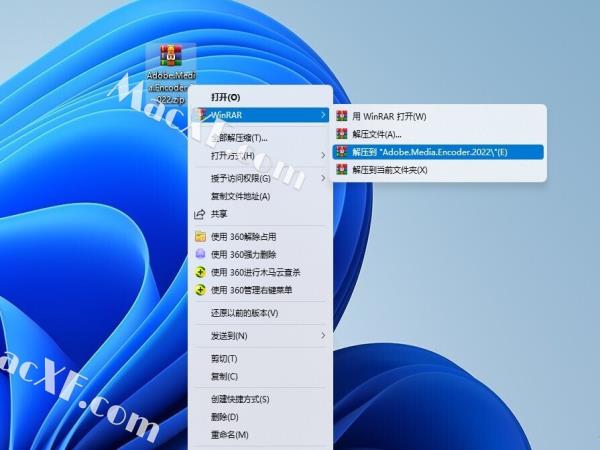
Task: Click the green icon for '使用 360进行木马云查杀'
Action: click(199, 272)
